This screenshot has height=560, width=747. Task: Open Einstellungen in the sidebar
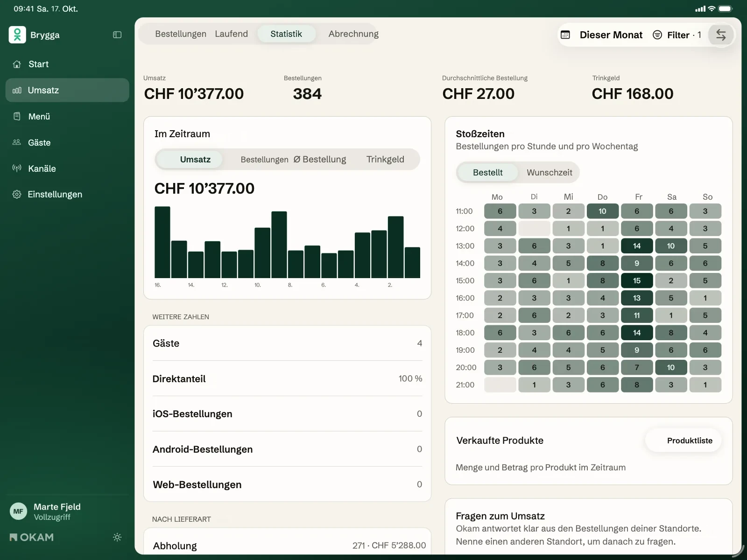point(67,195)
